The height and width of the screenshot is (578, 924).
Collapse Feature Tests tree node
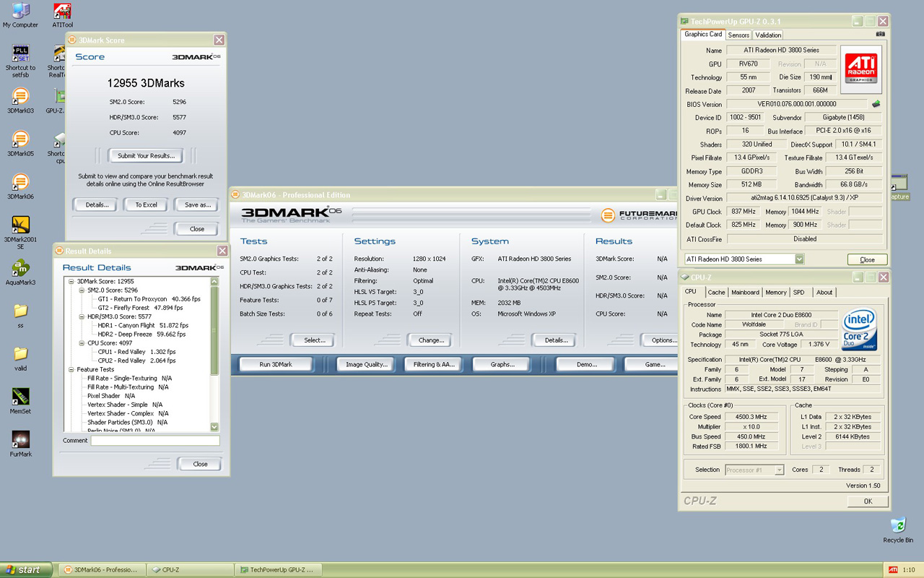tap(71, 369)
